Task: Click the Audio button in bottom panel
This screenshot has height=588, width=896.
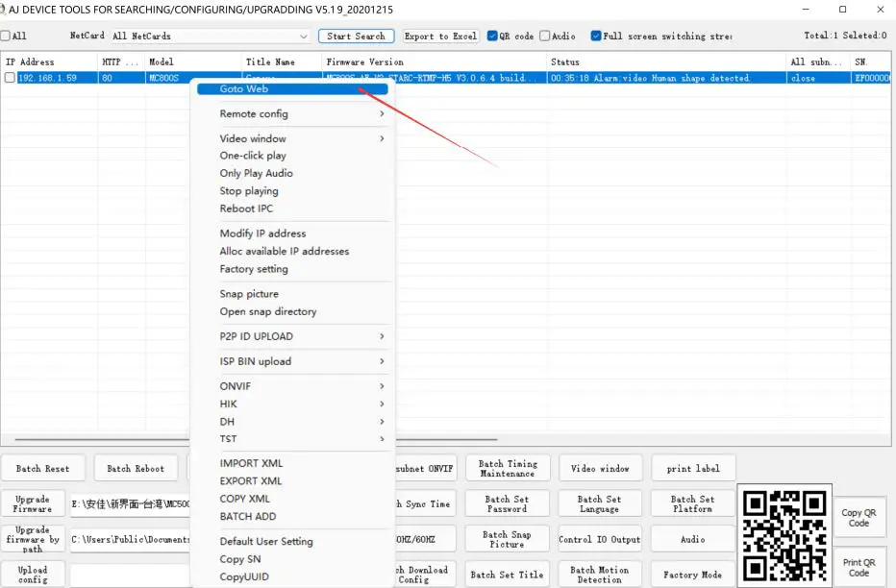Action: point(692,539)
